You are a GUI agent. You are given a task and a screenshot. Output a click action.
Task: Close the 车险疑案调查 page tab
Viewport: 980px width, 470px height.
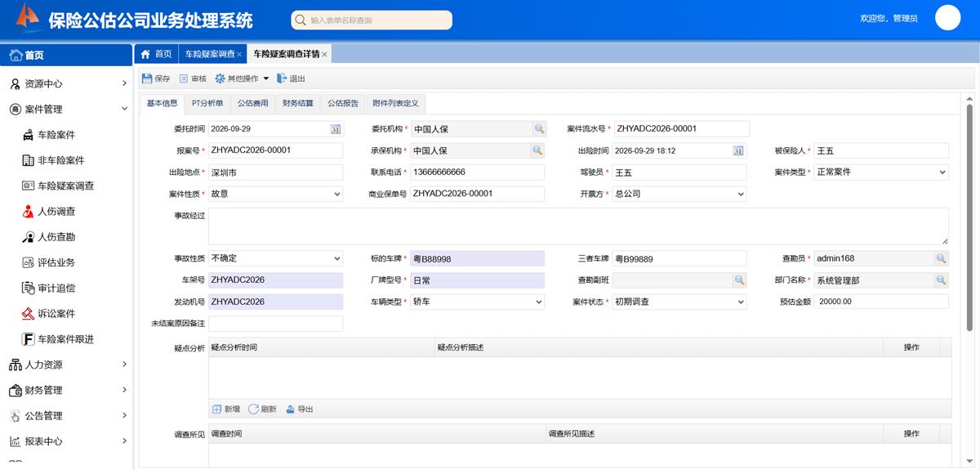(241, 55)
